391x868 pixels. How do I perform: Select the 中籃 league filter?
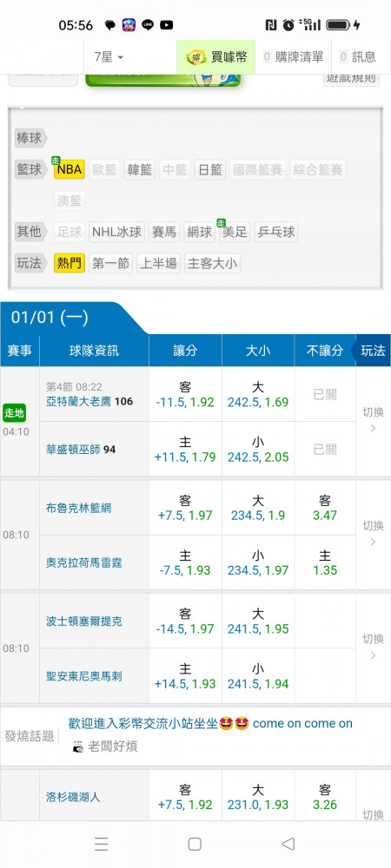tap(175, 169)
